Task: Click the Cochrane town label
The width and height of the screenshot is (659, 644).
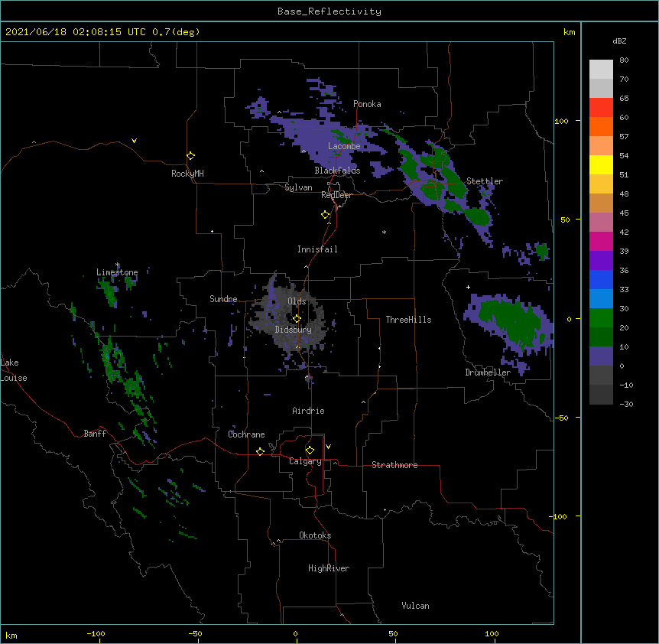Action: (x=246, y=434)
